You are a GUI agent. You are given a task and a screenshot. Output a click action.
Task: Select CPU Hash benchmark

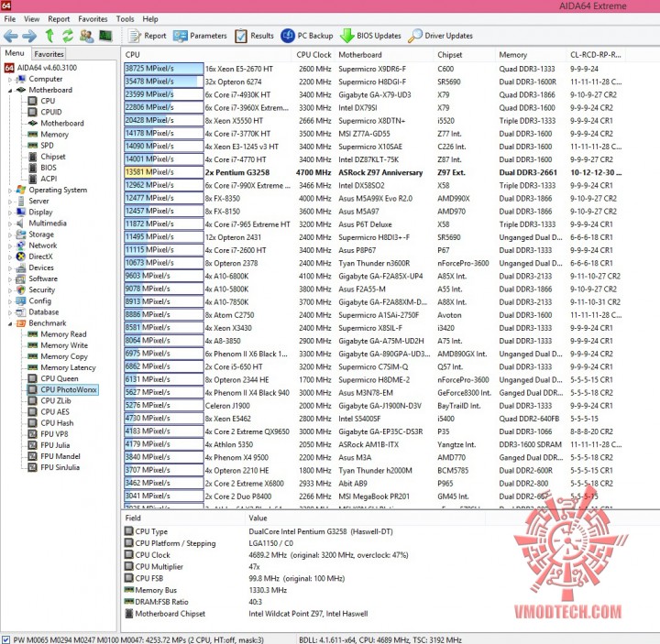pos(51,423)
